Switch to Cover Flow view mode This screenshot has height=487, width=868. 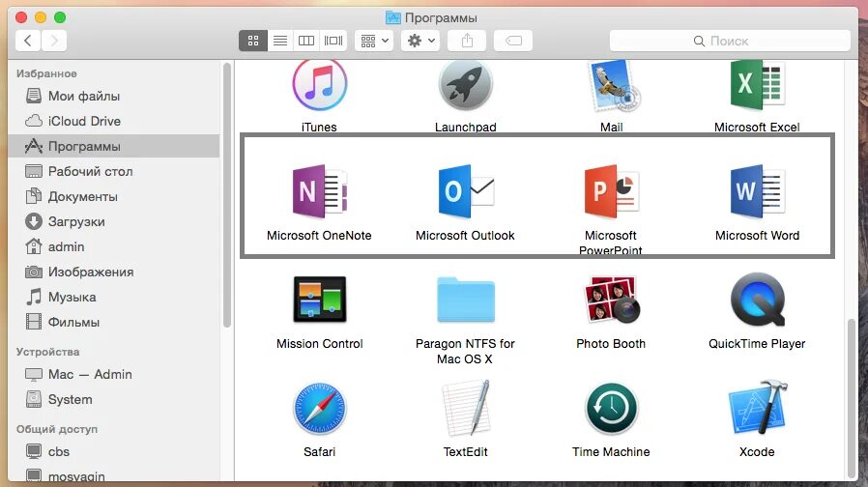(333, 41)
